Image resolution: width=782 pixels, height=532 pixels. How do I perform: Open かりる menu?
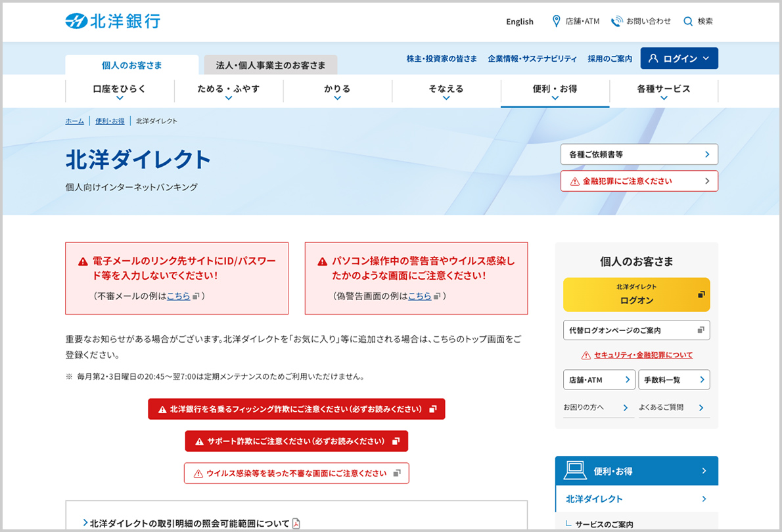coord(338,91)
